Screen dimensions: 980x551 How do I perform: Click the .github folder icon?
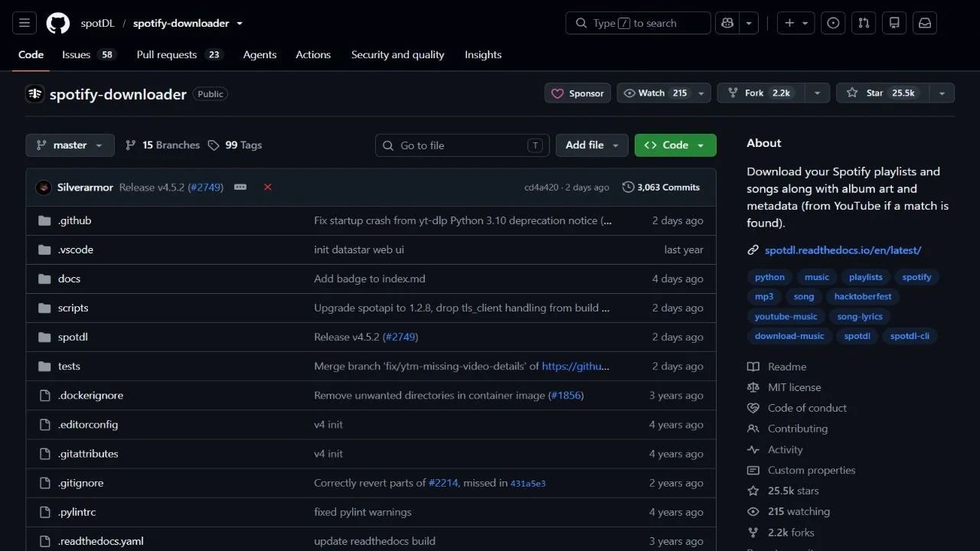pos(44,220)
